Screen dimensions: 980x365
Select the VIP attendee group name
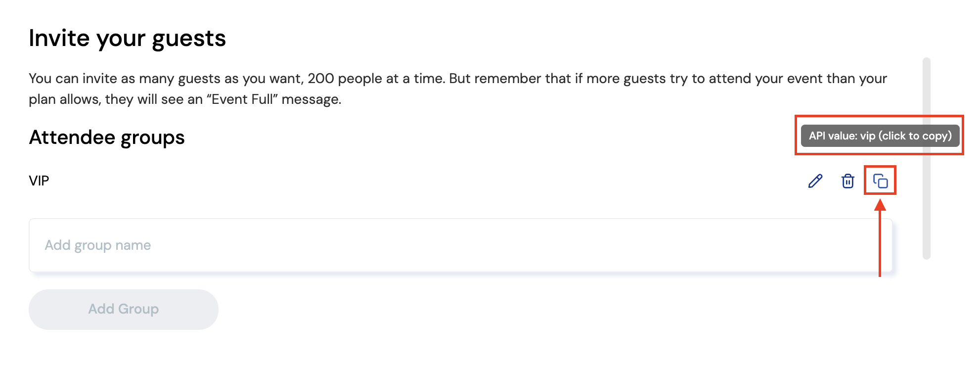39,181
